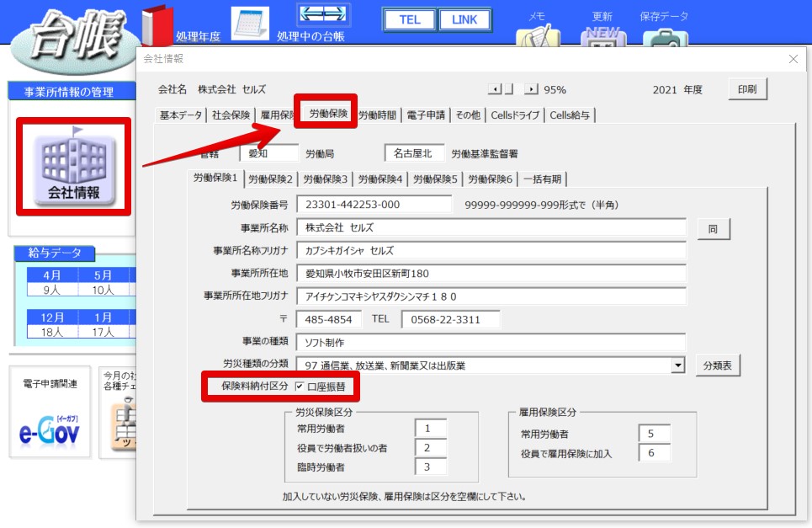812x528 pixels.
Task: Open the 保存データ briefcase icon
Action: pos(666,38)
